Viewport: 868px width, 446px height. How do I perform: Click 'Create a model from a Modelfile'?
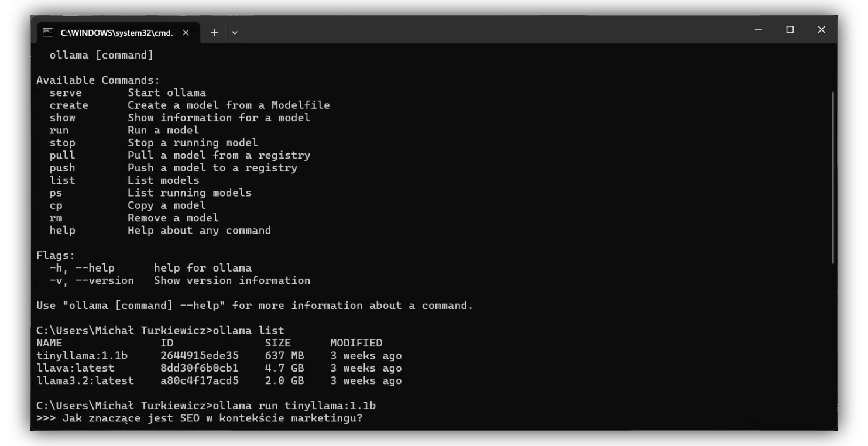click(229, 105)
